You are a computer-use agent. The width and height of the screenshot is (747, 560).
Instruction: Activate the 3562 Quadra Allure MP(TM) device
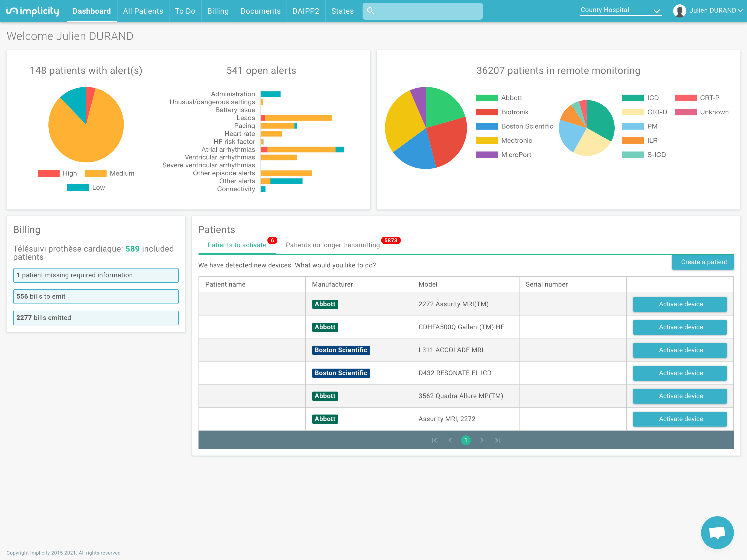coord(680,396)
